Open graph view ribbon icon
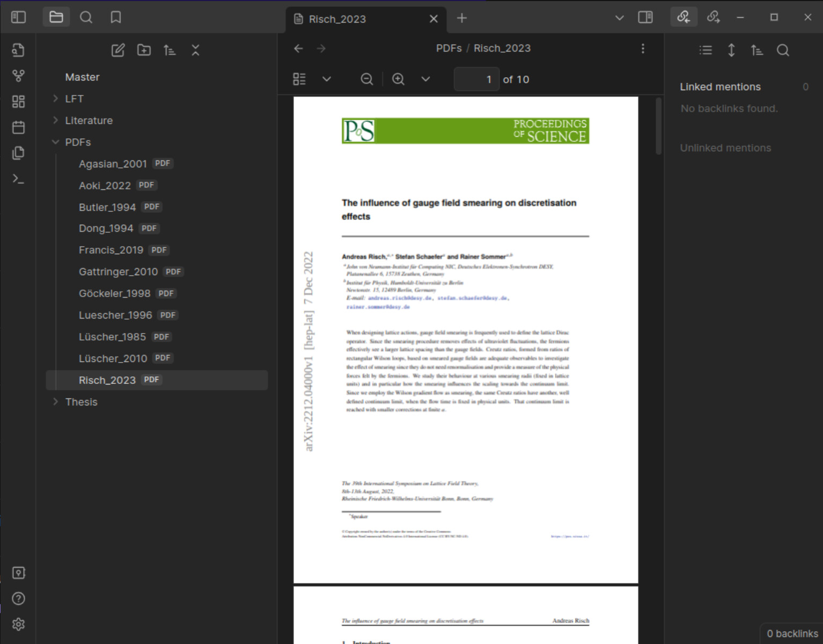Screen dimensions: 823x644 pos(18,76)
